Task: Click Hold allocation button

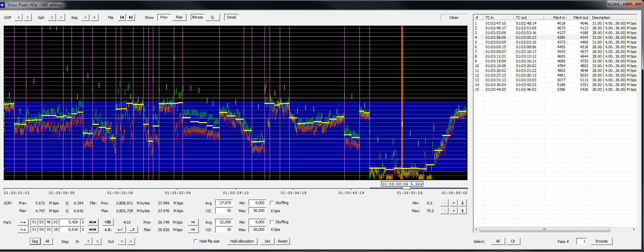Action: tap(242, 241)
